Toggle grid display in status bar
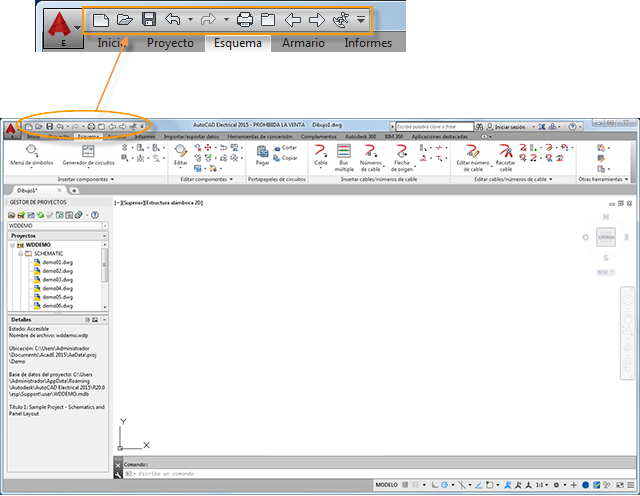Image resolution: width=640 pixels, height=496 pixels. click(x=405, y=485)
